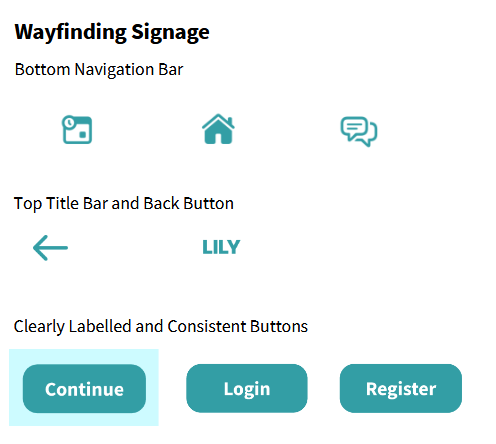496x444 pixels.
Task: Click the Login button
Action: 247,388
